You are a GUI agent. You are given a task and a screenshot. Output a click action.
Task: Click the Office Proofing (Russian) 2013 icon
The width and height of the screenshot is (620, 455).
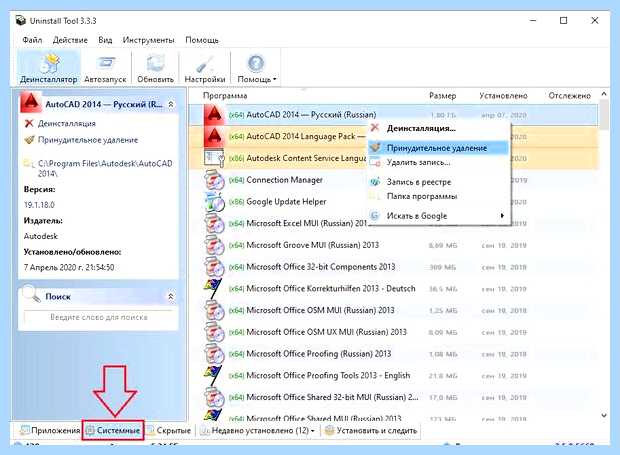(214, 354)
